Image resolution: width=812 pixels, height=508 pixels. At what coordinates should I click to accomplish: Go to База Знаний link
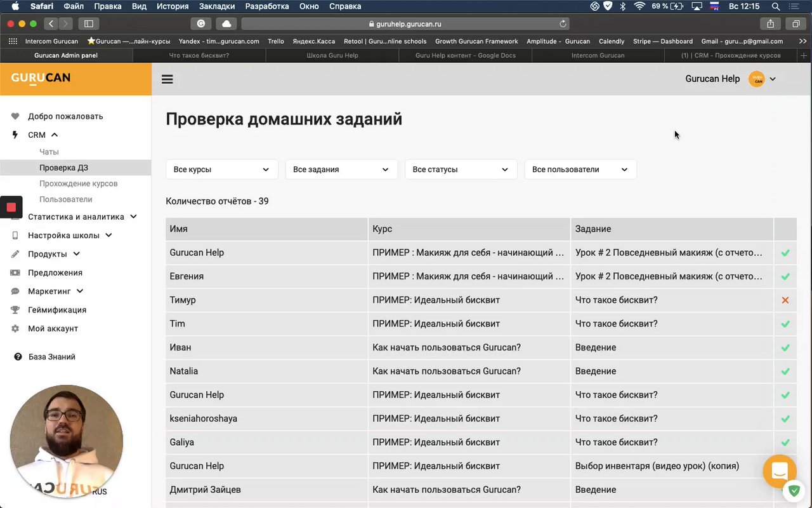pos(52,357)
